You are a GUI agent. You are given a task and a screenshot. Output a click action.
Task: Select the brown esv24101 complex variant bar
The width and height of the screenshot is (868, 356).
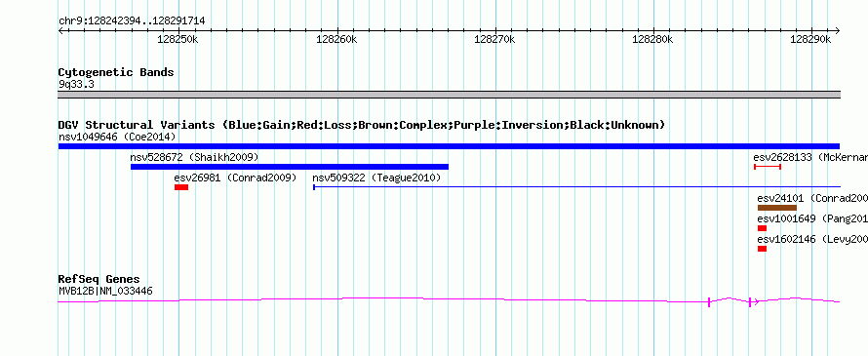(x=777, y=208)
